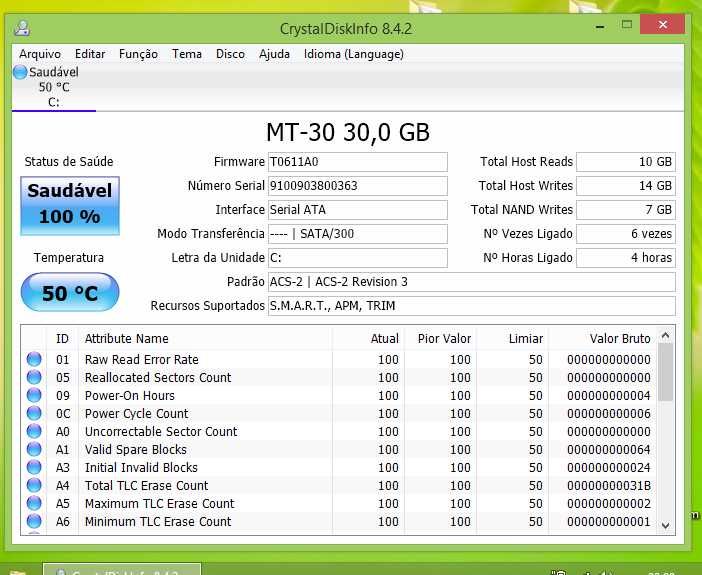Click the attribute list scrollbar down arrow
Viewport: 702px width, 575px height.
666,525
